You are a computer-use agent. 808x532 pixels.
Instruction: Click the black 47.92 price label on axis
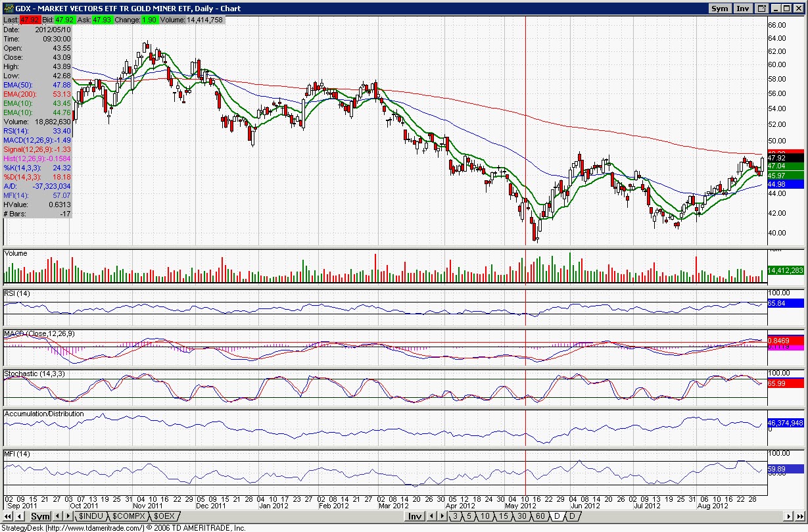point(785,158)
